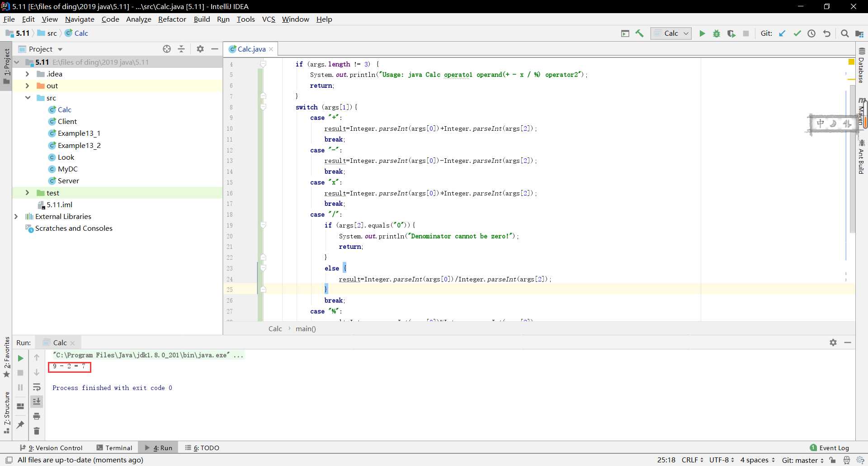Print the Run console output
This screenshot has width=868, height=466.
click(37, 416)
